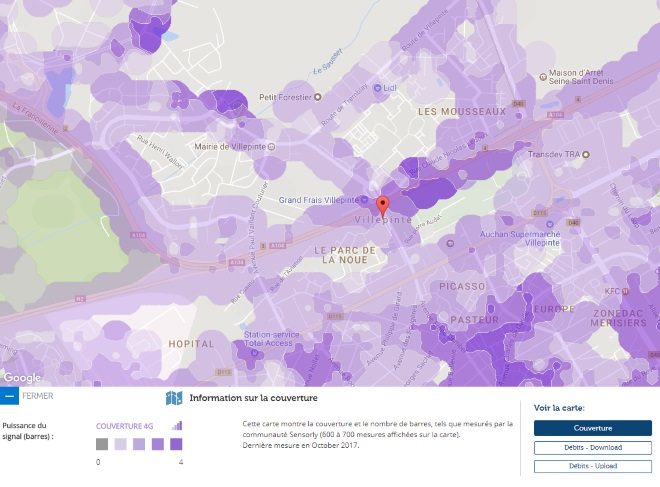Screen dimensions: 660x487
Task: Click the signal bars icon
Action: point(177,426)
